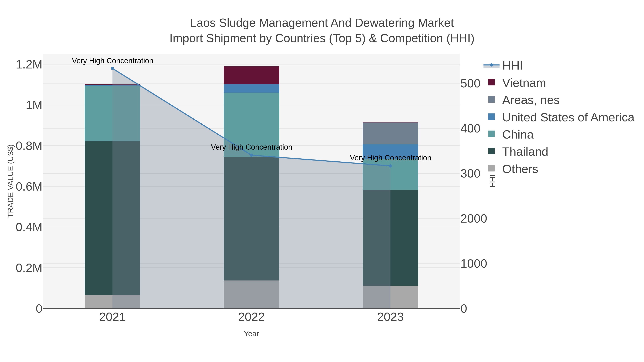
Task: Click the HHI data point for 2023
Action: 391,166
